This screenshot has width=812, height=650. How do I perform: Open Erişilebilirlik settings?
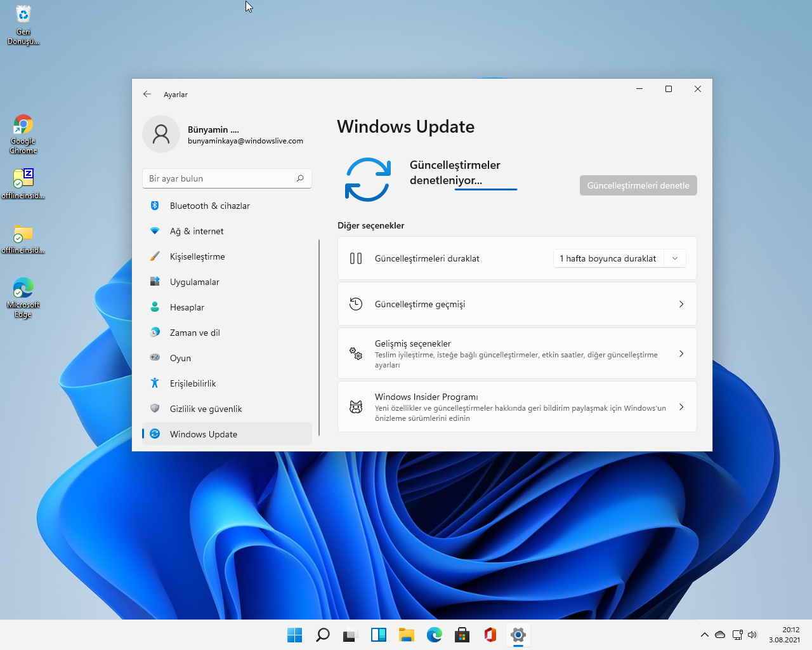tap(227, 383)
